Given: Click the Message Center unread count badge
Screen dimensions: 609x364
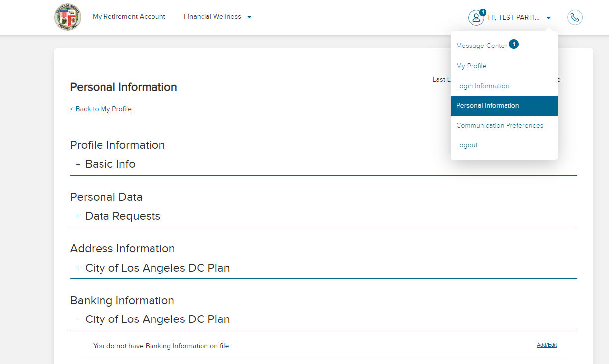Looking at the screenshot, I should pyautogui.click(x=514, y=44).
